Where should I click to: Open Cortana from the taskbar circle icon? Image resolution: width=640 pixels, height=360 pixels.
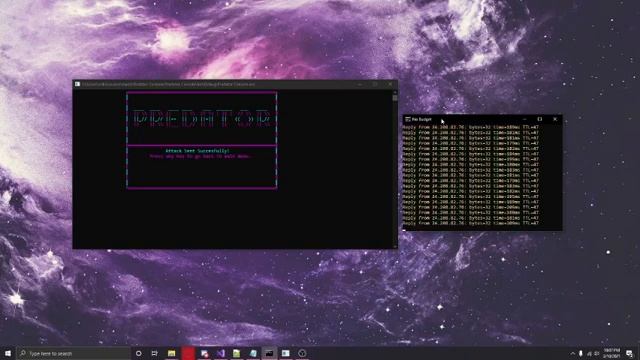tap(139, 353)
